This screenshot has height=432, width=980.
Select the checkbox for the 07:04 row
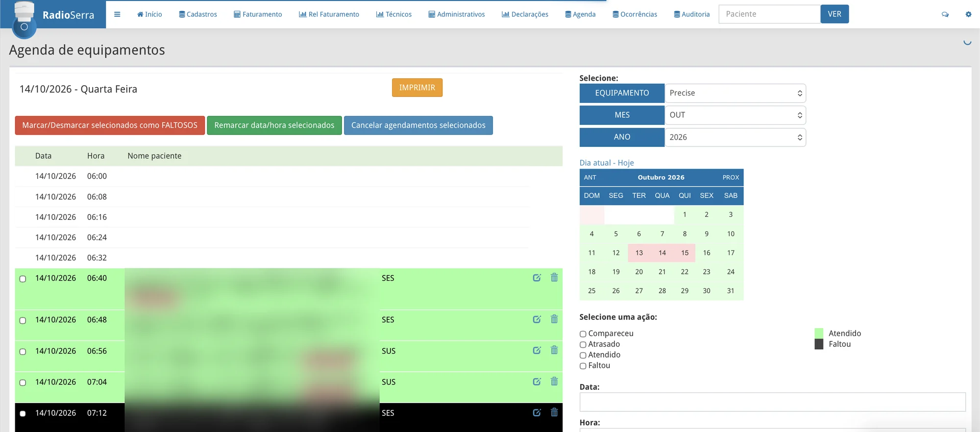click(23, 383)
